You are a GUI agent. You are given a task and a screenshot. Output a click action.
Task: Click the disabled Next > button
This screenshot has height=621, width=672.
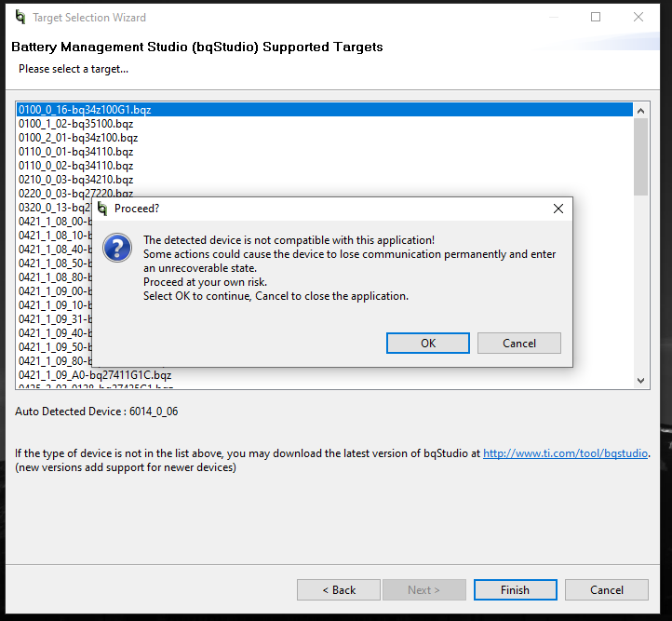[424, 590]
